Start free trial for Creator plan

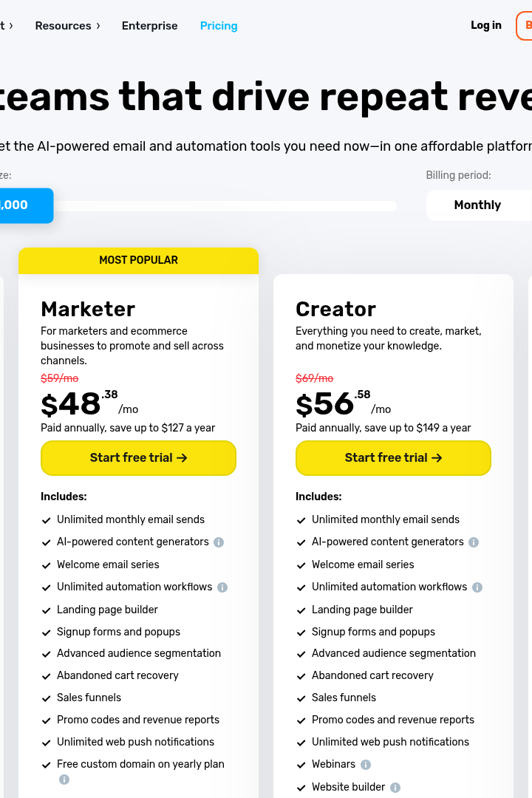(x=393, y=457)
